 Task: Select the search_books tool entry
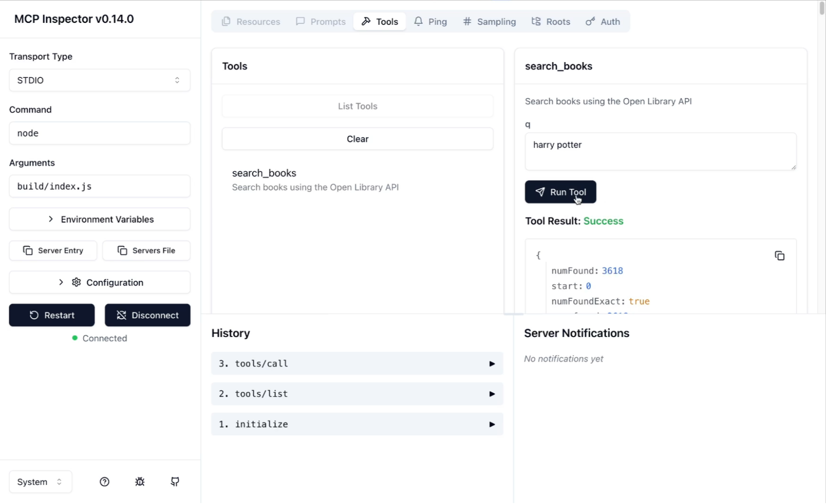pos(357,180)
